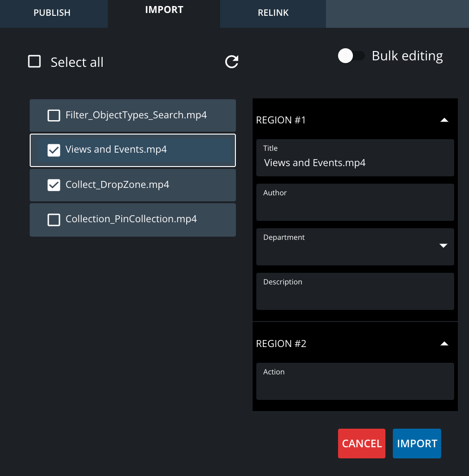This screenshot has width=469, height=476.
Task: Check Collection_PinCollection.mp4
Action: (53, 219)
